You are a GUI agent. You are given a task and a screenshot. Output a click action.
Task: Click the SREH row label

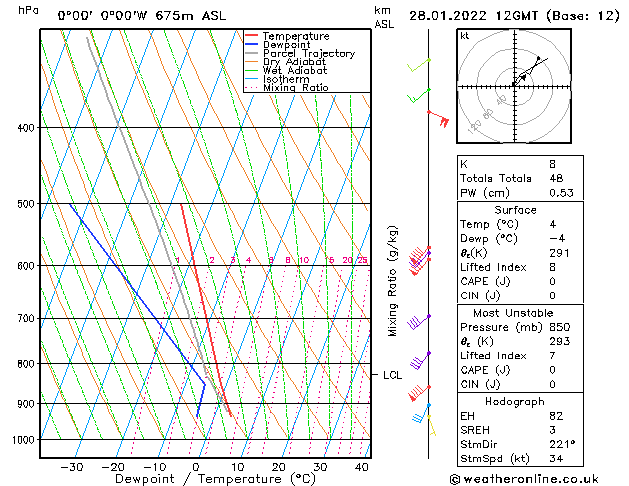tap(475, 430)
